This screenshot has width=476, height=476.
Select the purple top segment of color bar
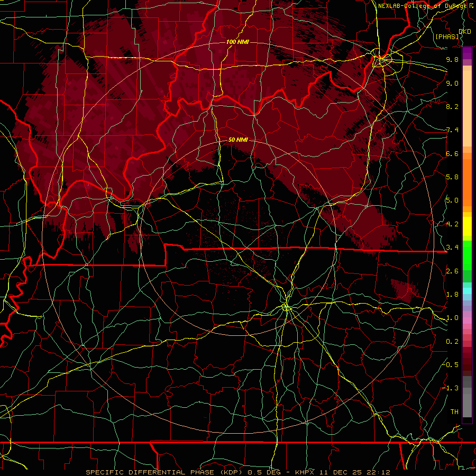(467, 53)
